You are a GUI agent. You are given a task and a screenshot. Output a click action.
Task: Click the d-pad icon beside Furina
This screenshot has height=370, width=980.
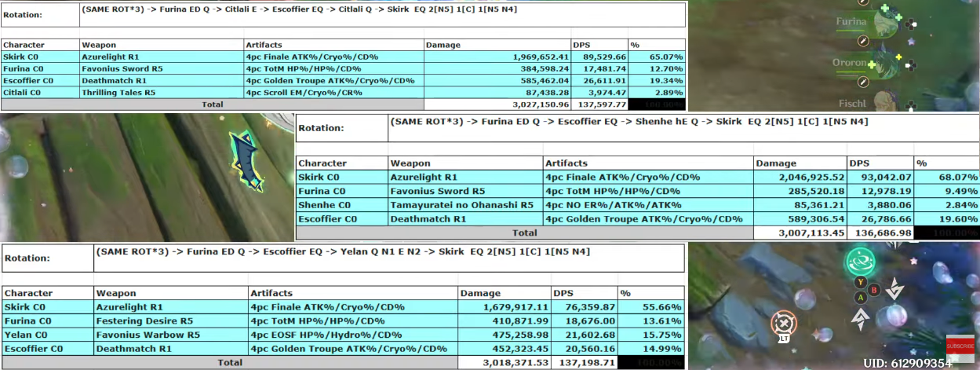pos(910,23)
